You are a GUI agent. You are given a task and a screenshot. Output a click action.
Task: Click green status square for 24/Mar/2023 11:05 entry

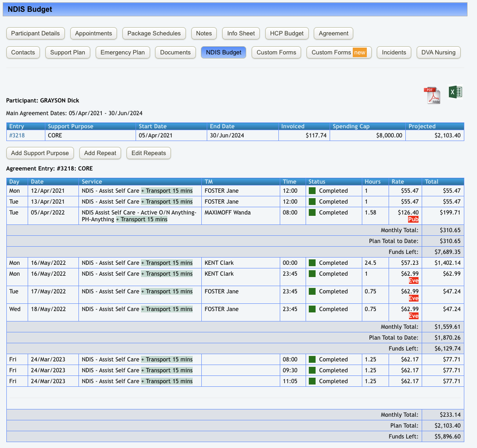pyautogui.click(x=312, y=381)
